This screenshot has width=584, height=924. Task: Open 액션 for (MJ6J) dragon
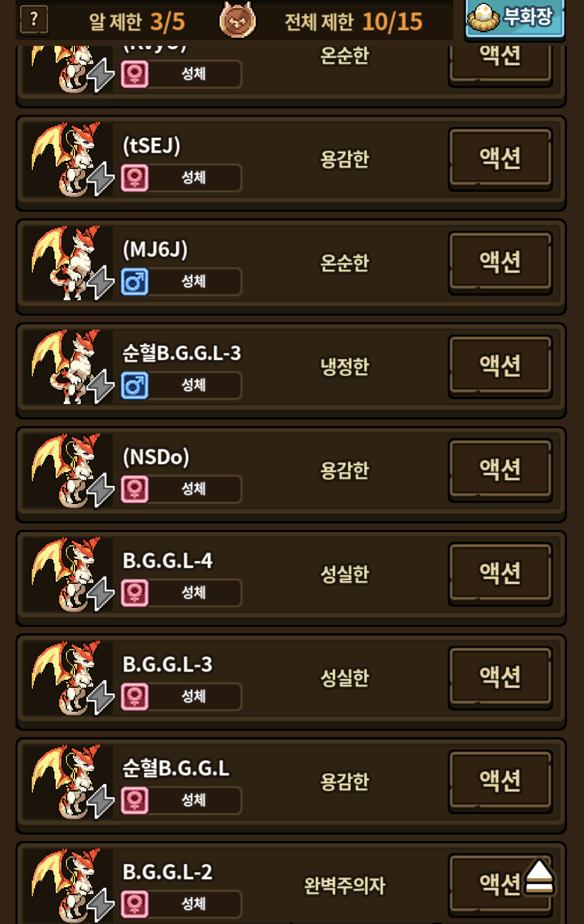tap(500, 262)
